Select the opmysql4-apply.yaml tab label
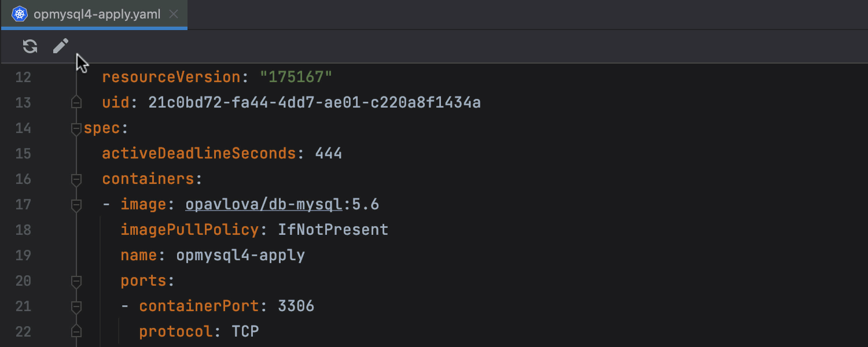The width and height of the screenshot is (868, 347). [x=97, y=14]
